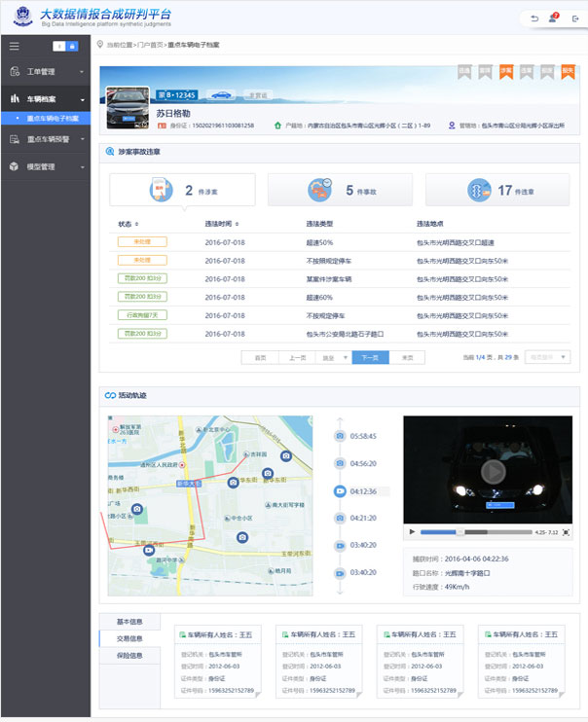Click the 5 件事故 accidents card
Screen dimensions: 588x722
click(340, 191)
